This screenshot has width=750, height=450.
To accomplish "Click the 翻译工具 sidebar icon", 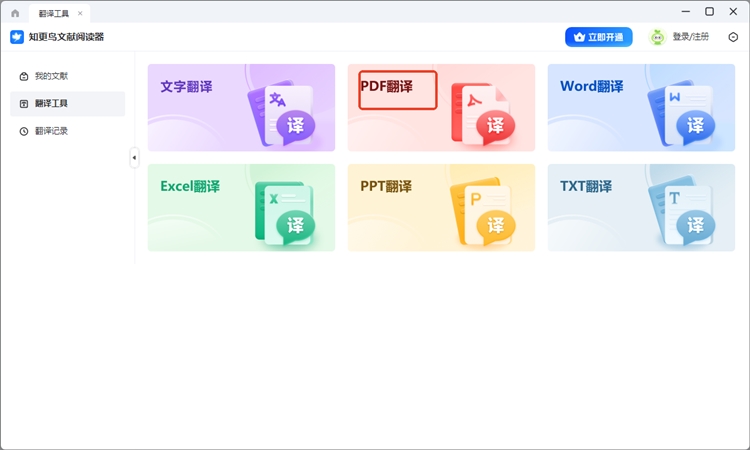I will click(24, 104).
